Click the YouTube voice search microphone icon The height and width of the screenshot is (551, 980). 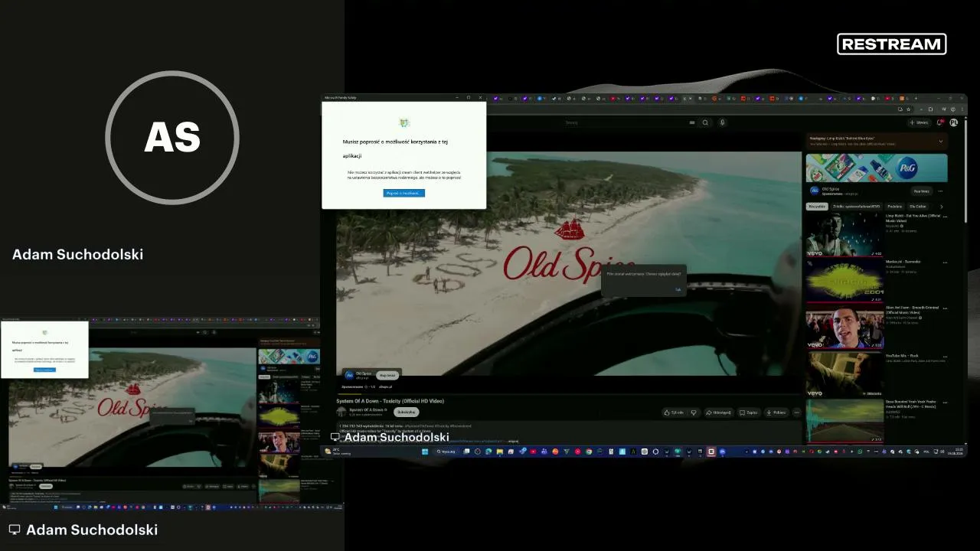(722, 122)
